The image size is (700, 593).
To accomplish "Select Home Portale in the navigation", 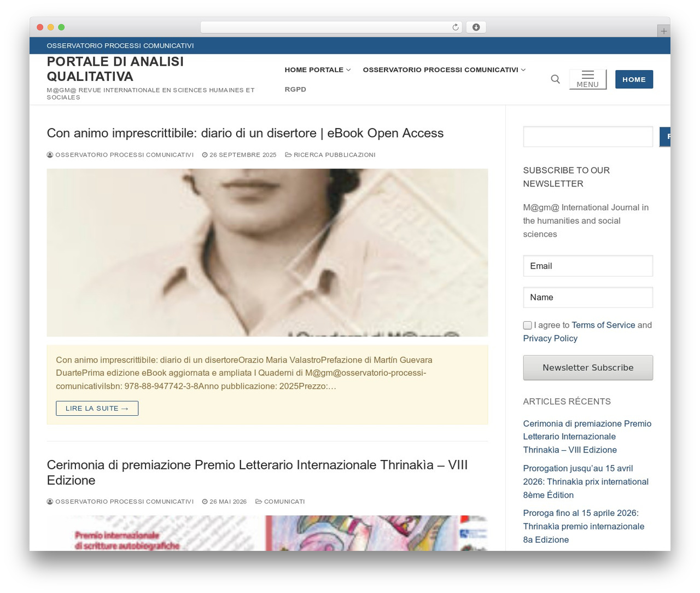I will pyautogui.click(x=314, y=69).
